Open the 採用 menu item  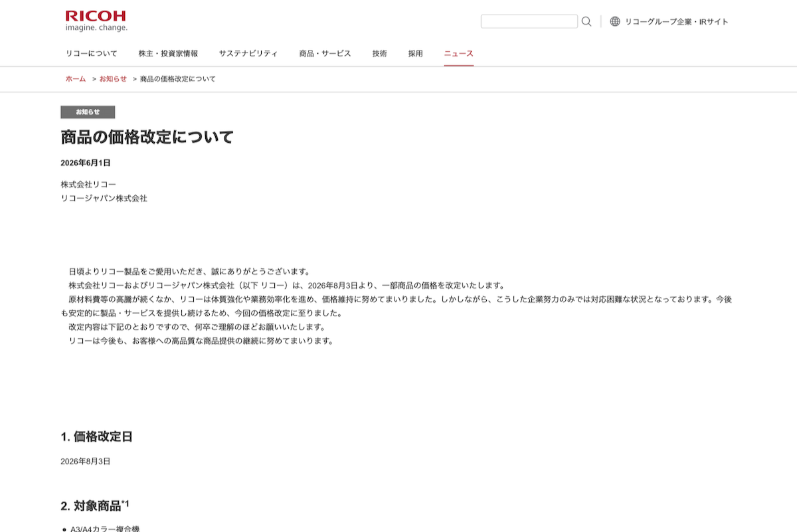point(416,54)
